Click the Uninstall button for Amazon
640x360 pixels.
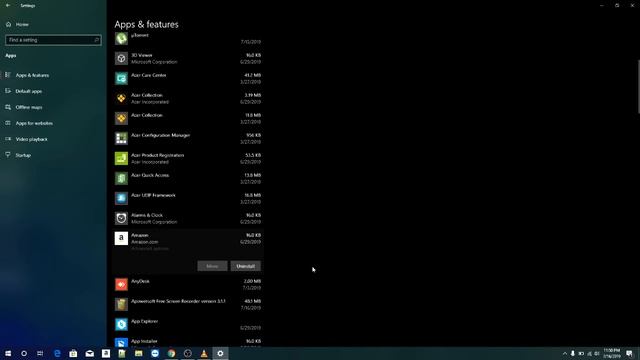point(245,266)
